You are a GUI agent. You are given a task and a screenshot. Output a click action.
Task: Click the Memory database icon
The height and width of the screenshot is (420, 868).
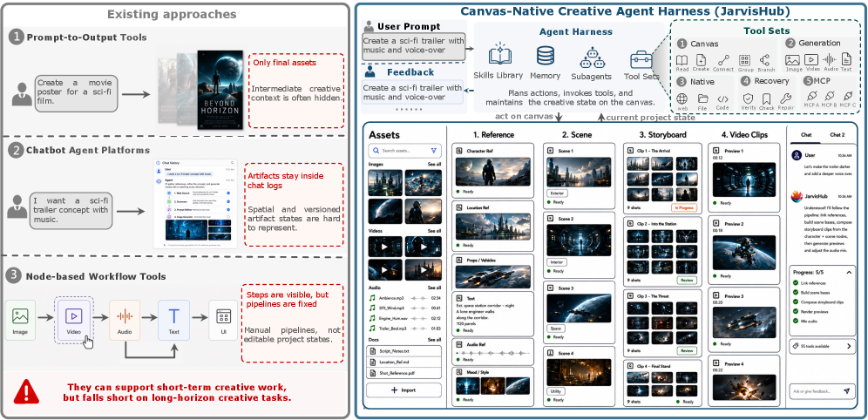[546, 56]
